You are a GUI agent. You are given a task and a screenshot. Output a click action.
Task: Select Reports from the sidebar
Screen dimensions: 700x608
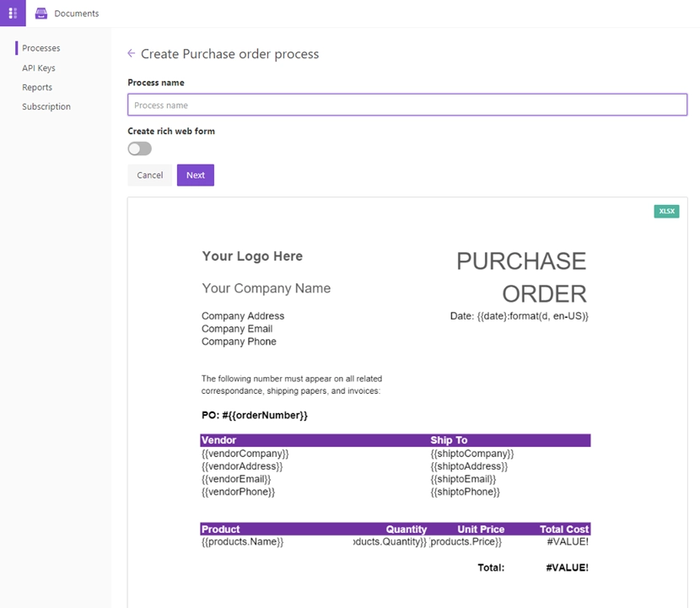tap(37, 87)
